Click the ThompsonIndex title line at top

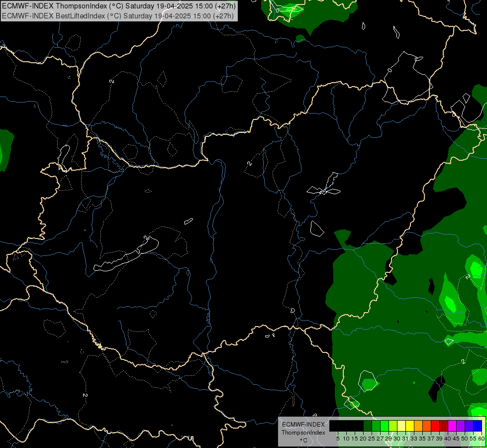(x=119, y=6)
